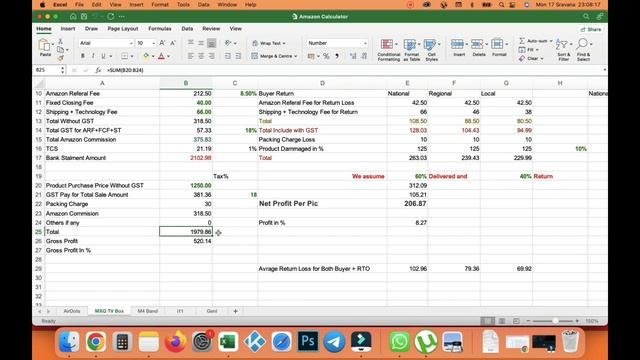This screenshot has width=640, height=360.
Task: Click the percent style icon
Action: 326,56
